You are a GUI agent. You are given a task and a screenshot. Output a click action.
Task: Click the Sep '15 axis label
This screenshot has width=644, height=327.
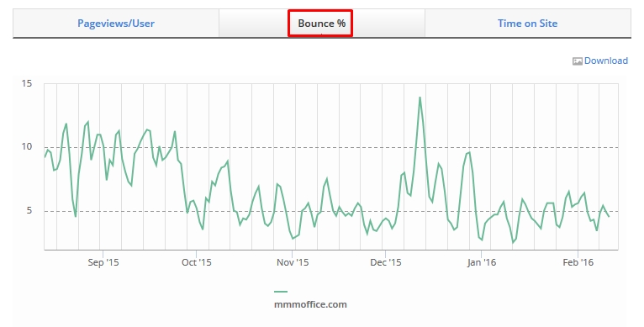[103, 262]
